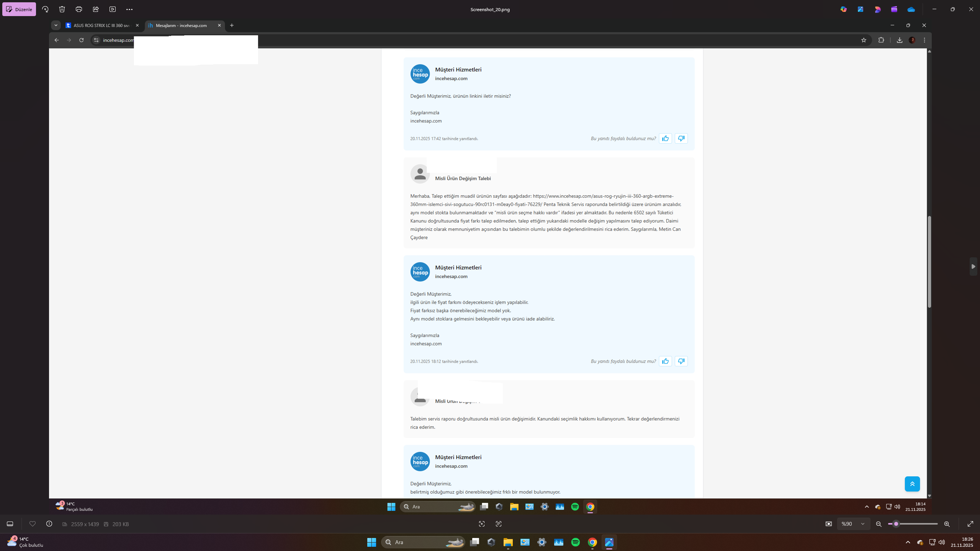Image resolution: width=980 pixels, height=551 pixels.
Task: Open Spotify on the real bottom taskbar
Action: point(575,542)
